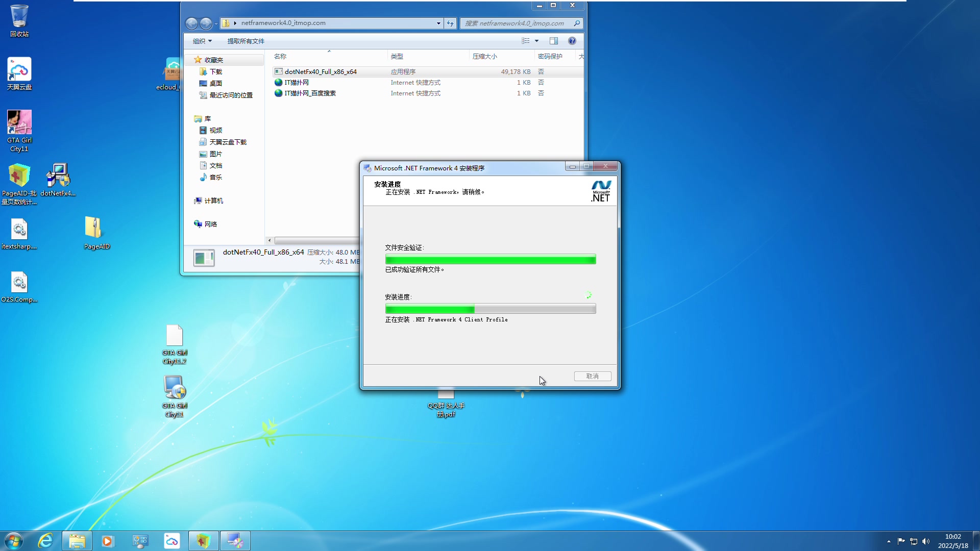980x551 pixels.
Task: Click the volume speaker tray icon
Action: click(x=926, y=541)
